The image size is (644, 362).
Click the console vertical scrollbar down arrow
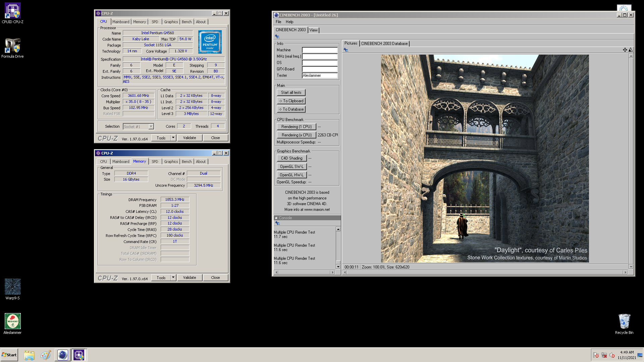coord(338,267)
